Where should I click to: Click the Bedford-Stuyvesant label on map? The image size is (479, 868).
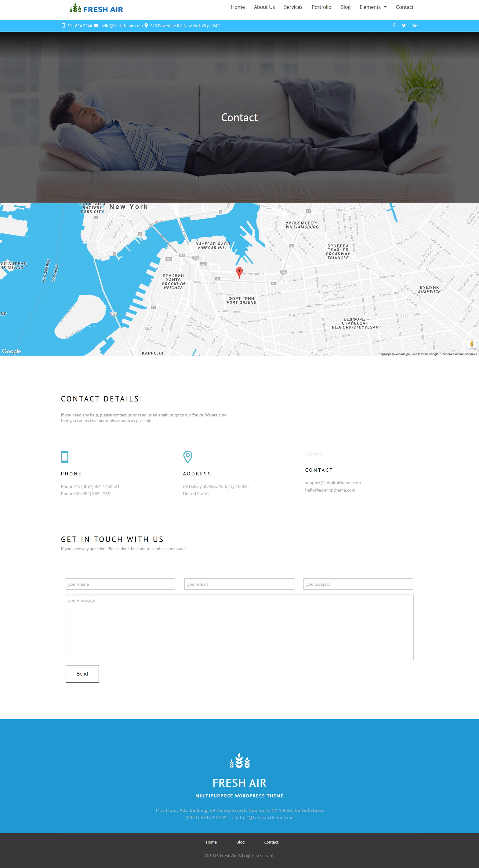click(357, 323)
